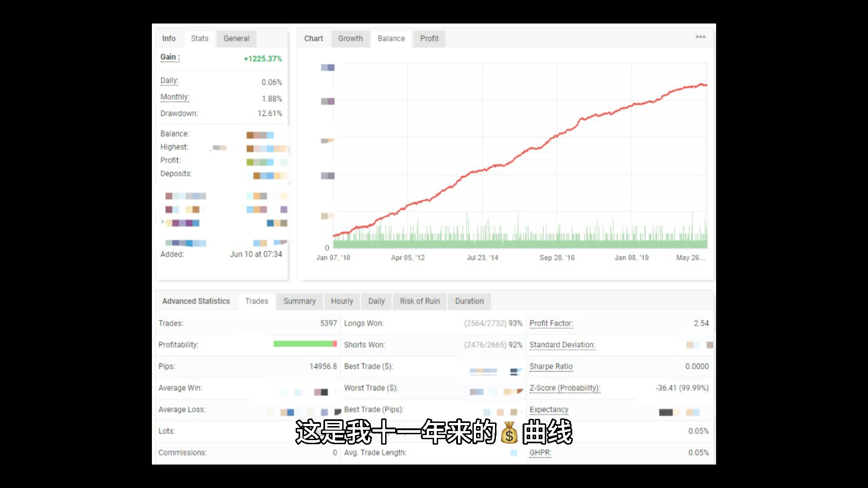Open the General settings tab
Screen dimensions: 868x488
[x=237, y=38]
